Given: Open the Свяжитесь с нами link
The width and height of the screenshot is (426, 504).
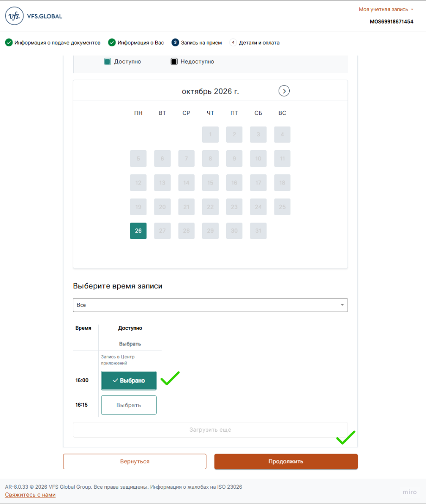Looking at the screenshot, I should coord(30,495).
